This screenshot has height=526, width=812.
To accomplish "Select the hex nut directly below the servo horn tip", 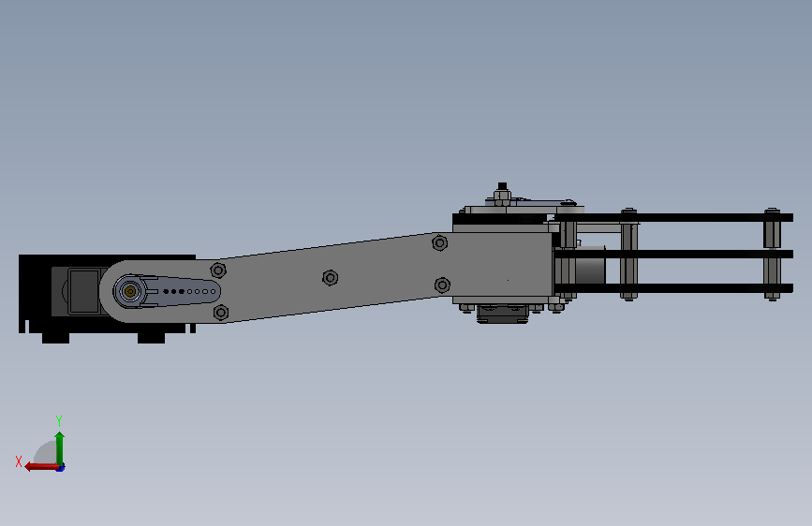I will tap(221, 313).
